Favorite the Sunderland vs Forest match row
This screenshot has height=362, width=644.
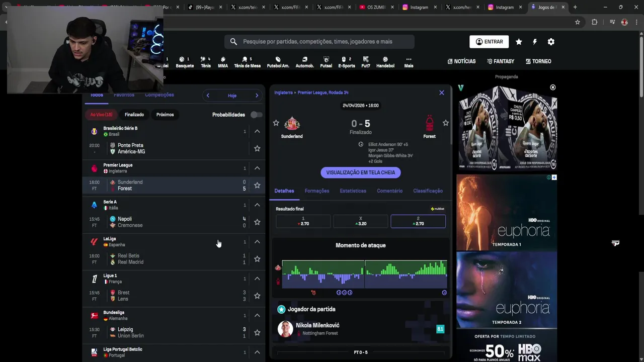click(257, 185)
